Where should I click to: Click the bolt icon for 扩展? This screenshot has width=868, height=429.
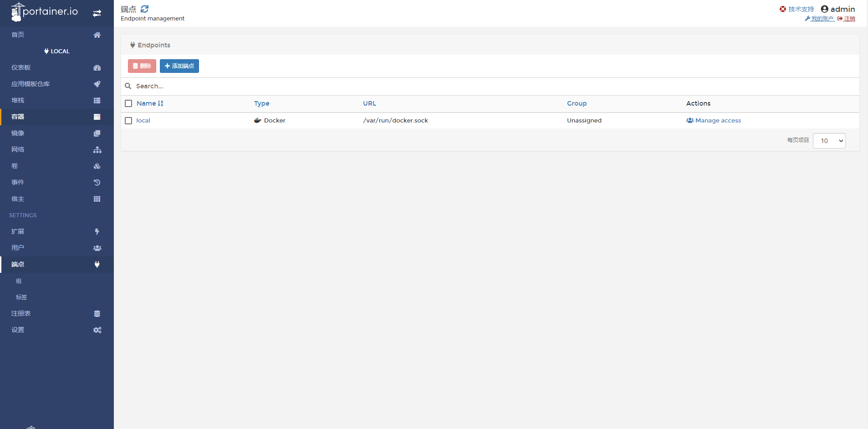(x=97, y=232)
